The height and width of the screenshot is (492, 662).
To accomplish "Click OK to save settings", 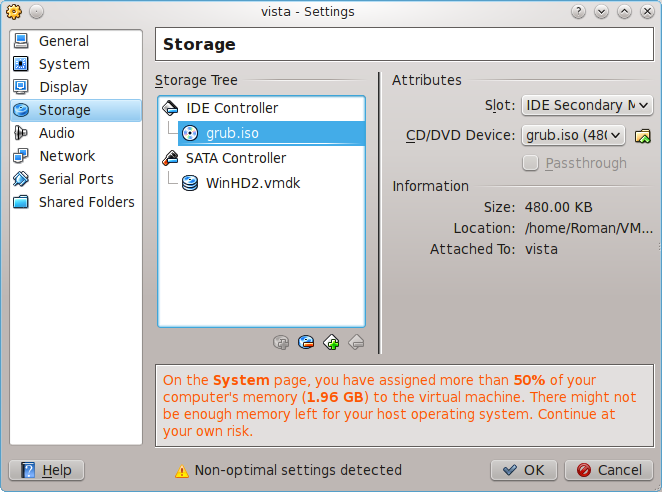I will point(524,470).
